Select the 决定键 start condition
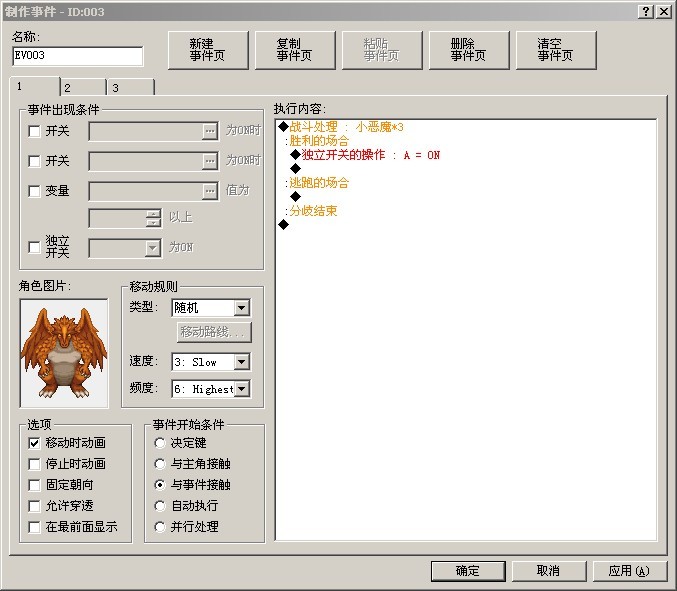The height and width of the screenshot is (591, 677). (160, 443)
